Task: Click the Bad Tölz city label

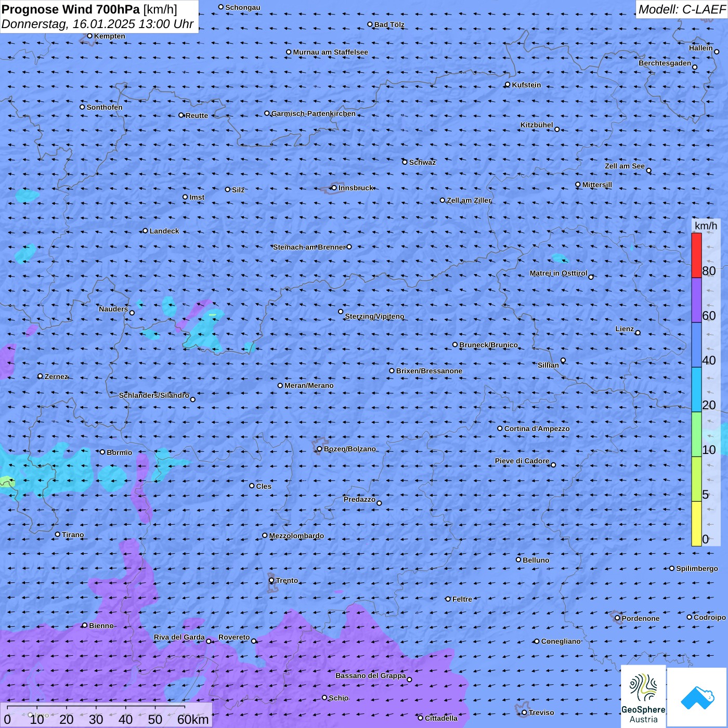Action: [x=389, y=24]
